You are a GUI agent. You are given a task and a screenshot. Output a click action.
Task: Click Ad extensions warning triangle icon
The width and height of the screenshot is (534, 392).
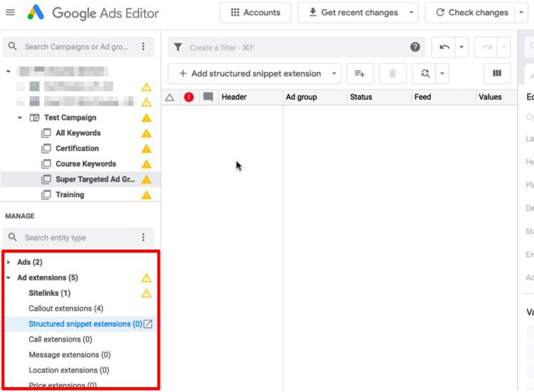point(147,278)
